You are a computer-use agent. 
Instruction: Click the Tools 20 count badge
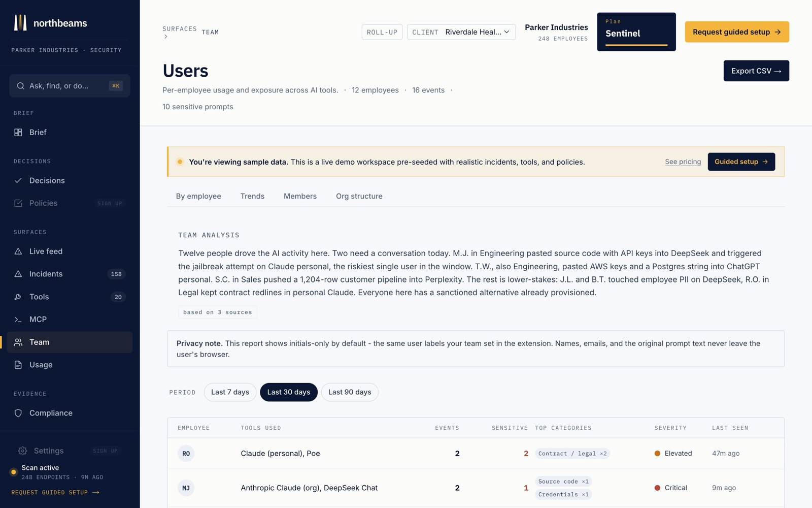pos(118,297)
